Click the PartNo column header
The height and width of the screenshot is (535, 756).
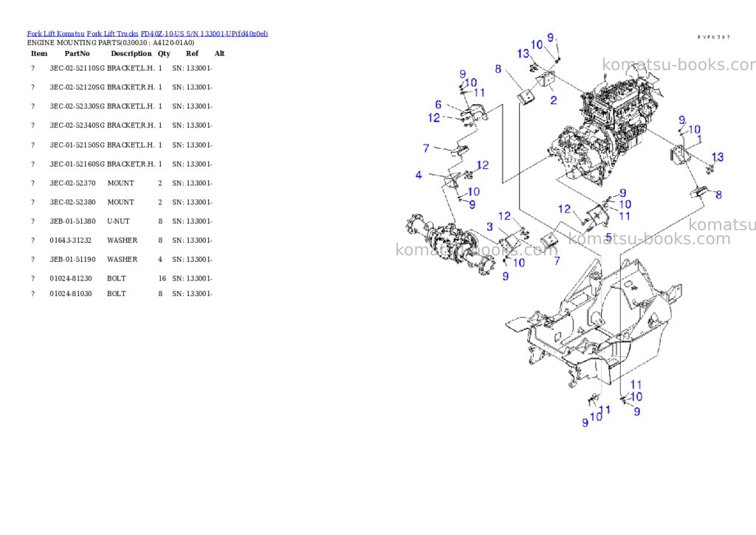coord(77,53)
